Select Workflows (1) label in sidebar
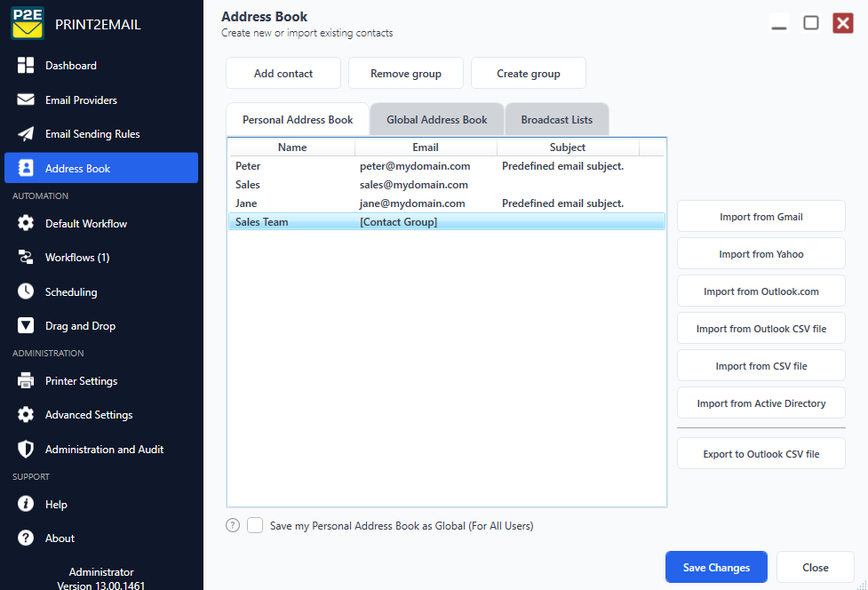 77,258
